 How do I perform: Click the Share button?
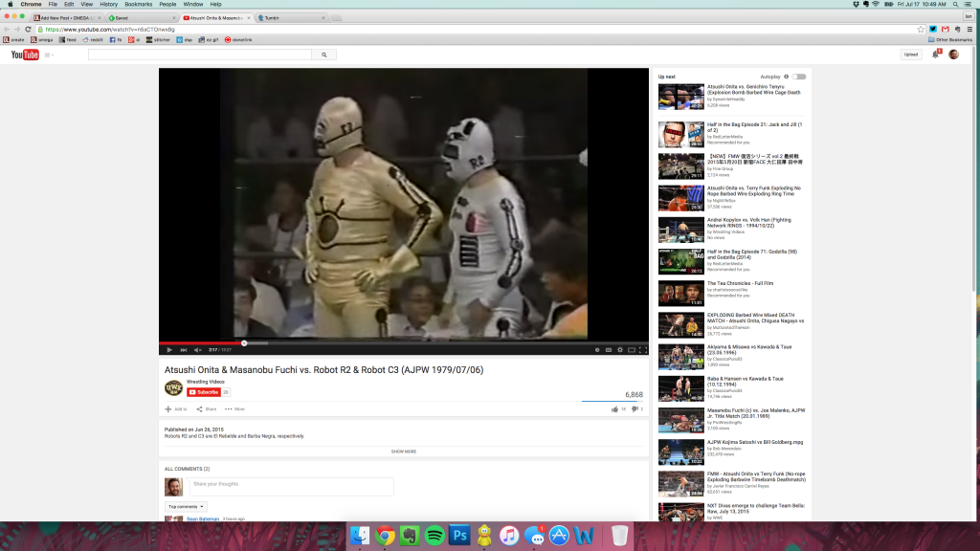tap(207, 409)
